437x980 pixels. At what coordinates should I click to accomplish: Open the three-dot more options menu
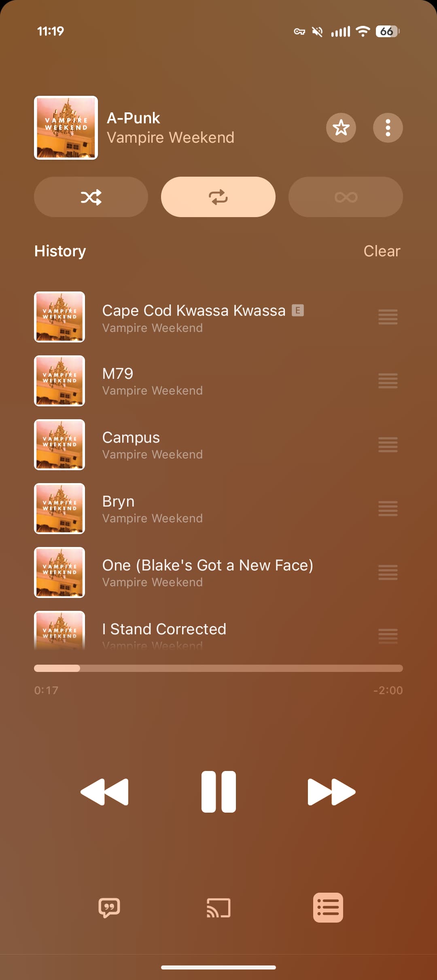click(388, 128)
